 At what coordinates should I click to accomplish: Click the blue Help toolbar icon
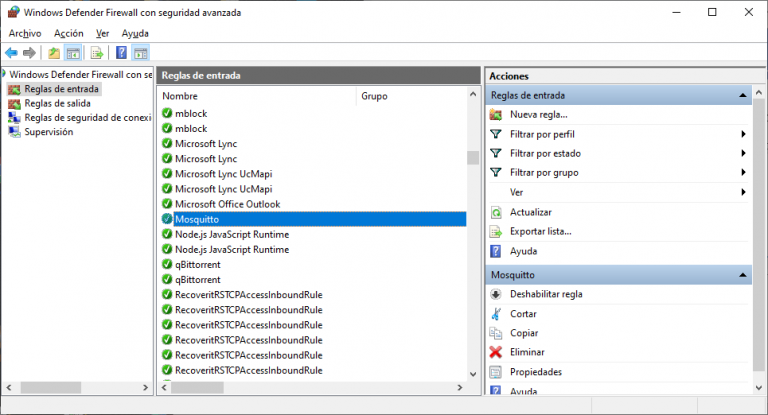pos(121,53)
